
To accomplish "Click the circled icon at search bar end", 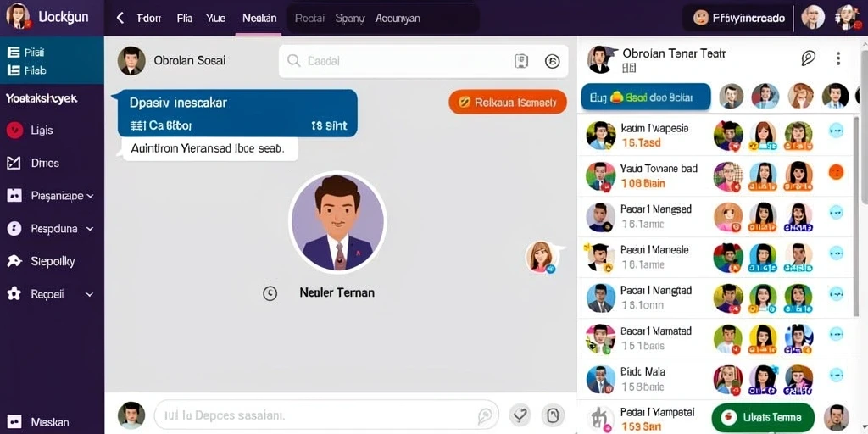I will [x=553, y=61].
